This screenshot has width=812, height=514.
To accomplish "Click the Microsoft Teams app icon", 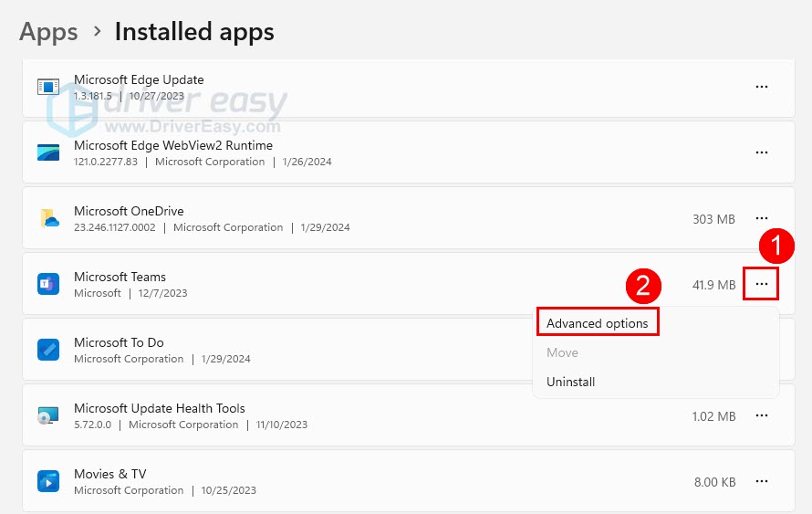I will point(48,284).
